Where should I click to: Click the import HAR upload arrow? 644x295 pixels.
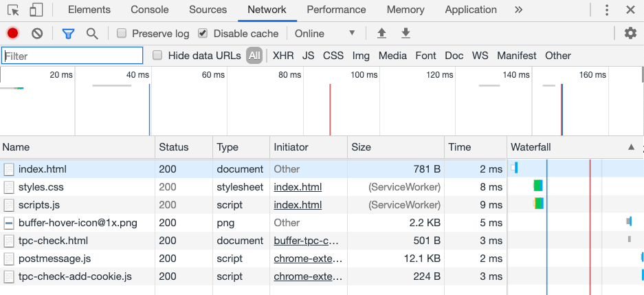pos(381,34)
